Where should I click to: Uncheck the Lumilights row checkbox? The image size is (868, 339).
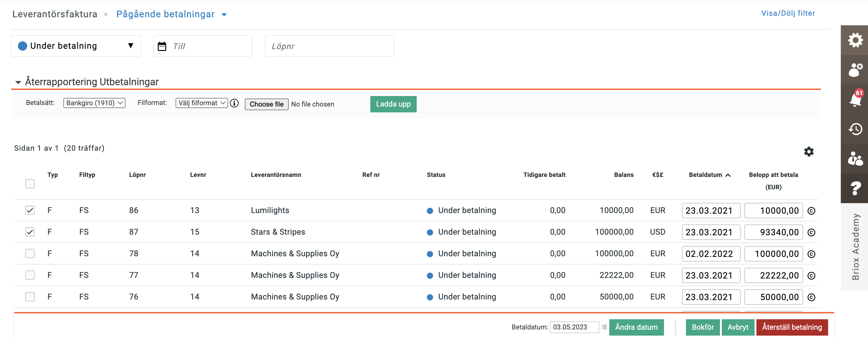[x=30, y=210]
